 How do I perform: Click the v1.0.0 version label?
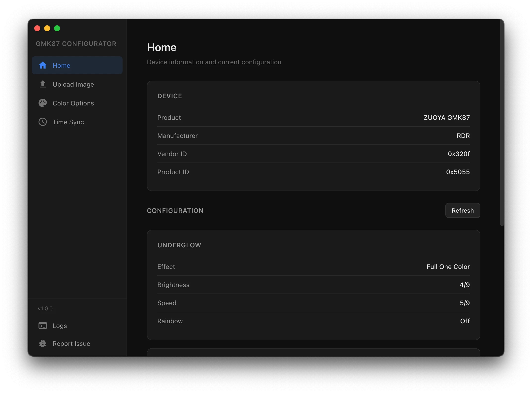[x=45, y=308]
